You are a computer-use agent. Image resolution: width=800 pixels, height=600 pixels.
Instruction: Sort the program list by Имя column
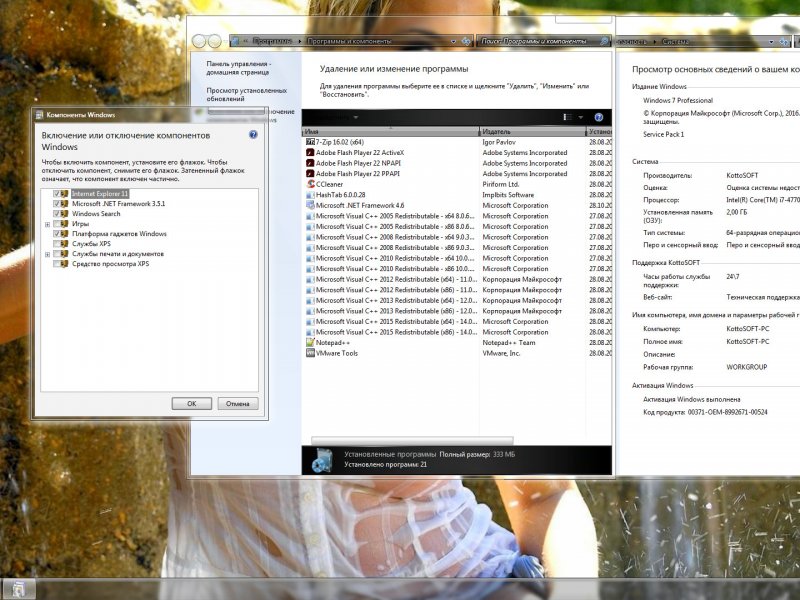click(x=390, y=132)
